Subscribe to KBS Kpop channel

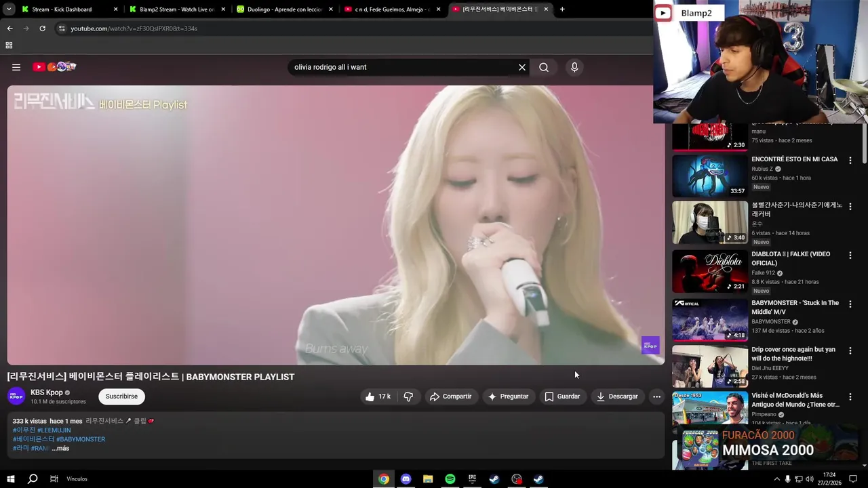pos(121,396)
